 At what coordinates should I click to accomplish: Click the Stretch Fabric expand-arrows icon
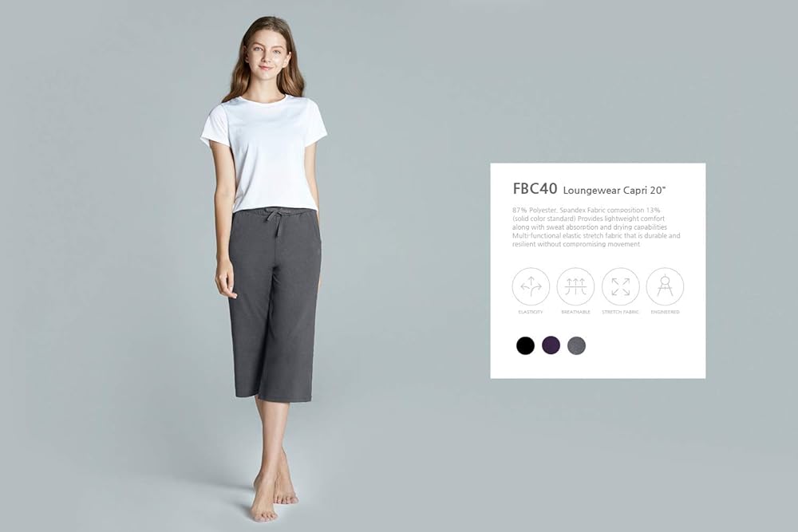click(x=620, y=286)
